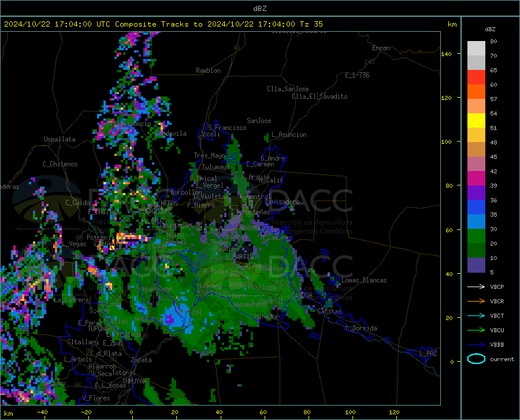Select the magenta 39 dBZ color swatch
The height and width of the screenshot is (420, 520).
tap(476, 179)
